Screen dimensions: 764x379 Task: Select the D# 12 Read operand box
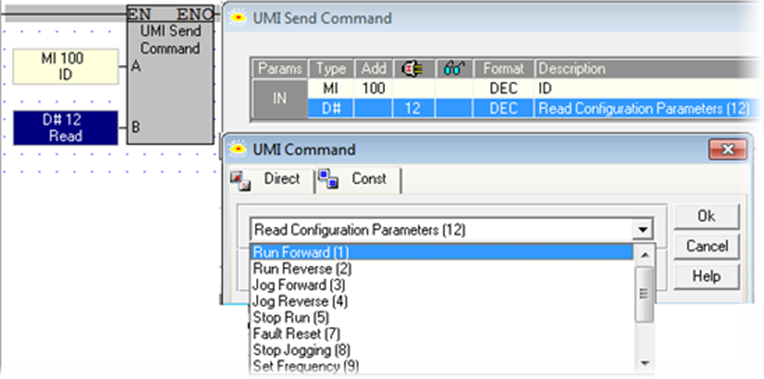[x=66, y=128]
